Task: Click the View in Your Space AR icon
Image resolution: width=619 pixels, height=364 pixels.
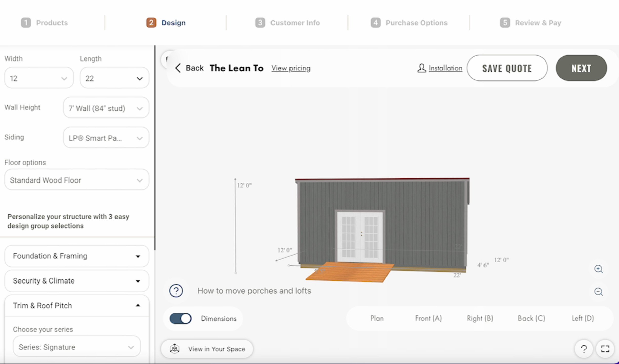Action: 175,349
